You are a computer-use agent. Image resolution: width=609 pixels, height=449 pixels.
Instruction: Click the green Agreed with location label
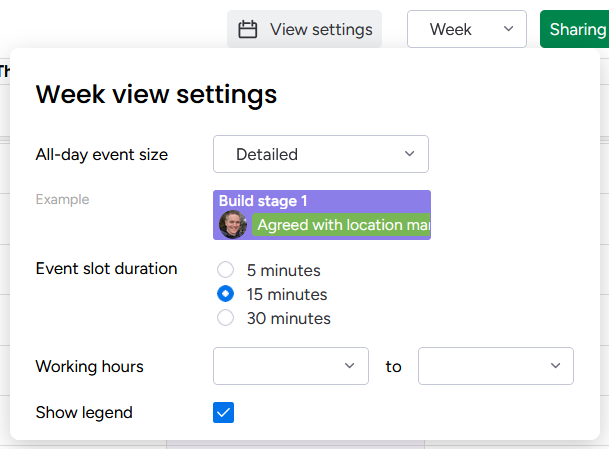(342, 225)
